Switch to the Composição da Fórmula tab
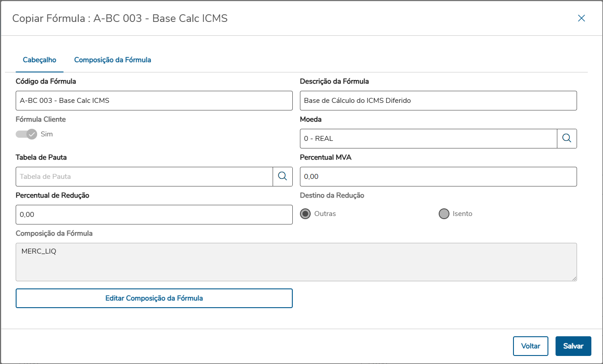Viewport: 603px width, 364px height. point(112,60)
